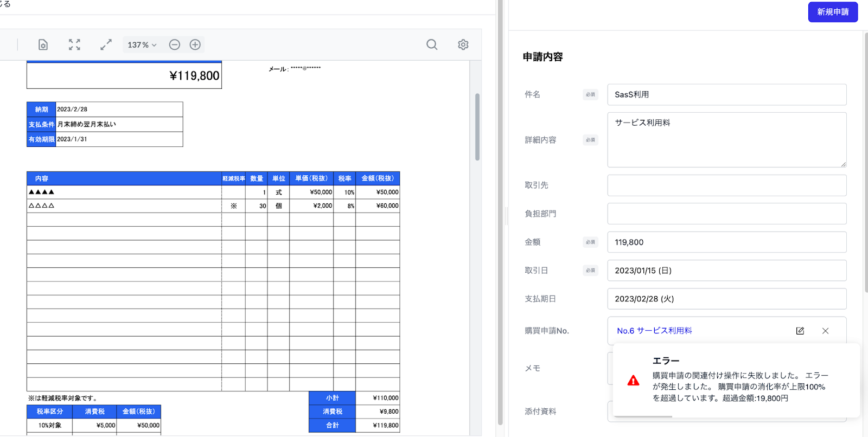Click the right panel vertical scrollbar
The width and height of the screenshot is (868, 437).
(866, 163)
